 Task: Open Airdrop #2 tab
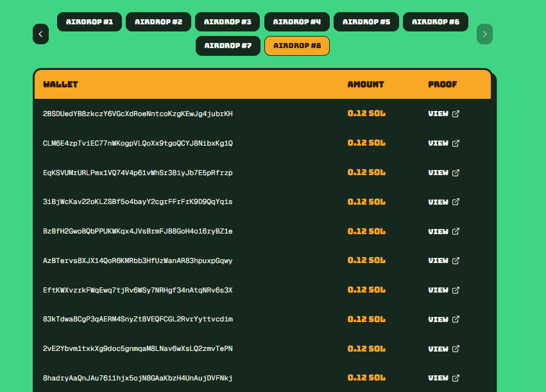pyautogui.click(x=158, y=22)
